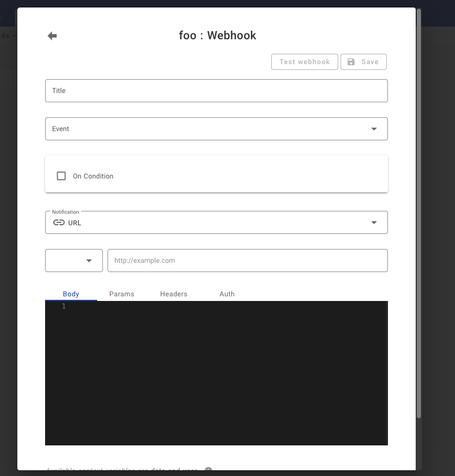Click the link icon beside URL
This screenshot has height=476, width=455.
pos(59,222)
